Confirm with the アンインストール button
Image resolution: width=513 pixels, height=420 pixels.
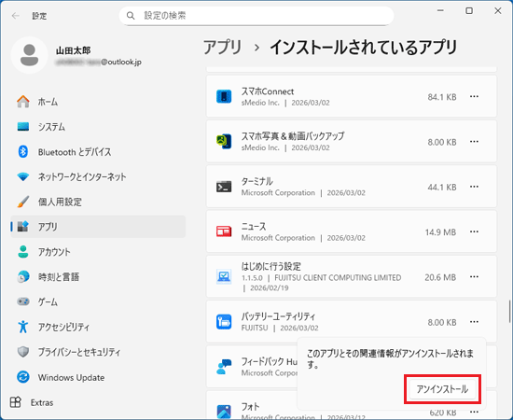[x=442, y=389]
